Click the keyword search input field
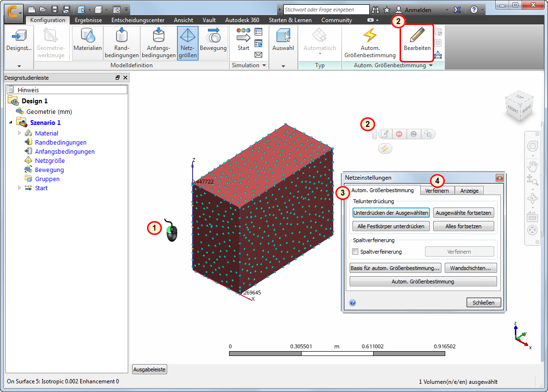548x392 pixels. pyautogui.click(x=326, y=10)
